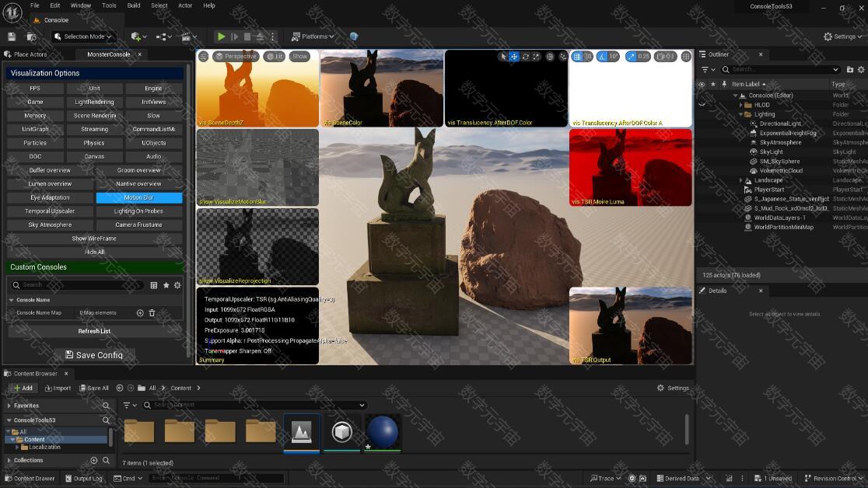
Task: Toggle Outliner visibility eye column header
Action: point(702,84)
